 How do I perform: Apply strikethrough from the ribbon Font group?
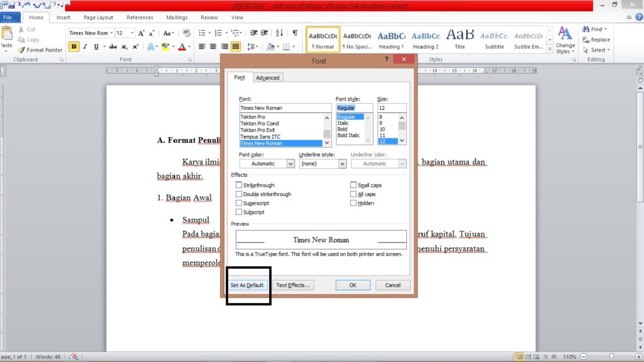(x=113, y=47)
